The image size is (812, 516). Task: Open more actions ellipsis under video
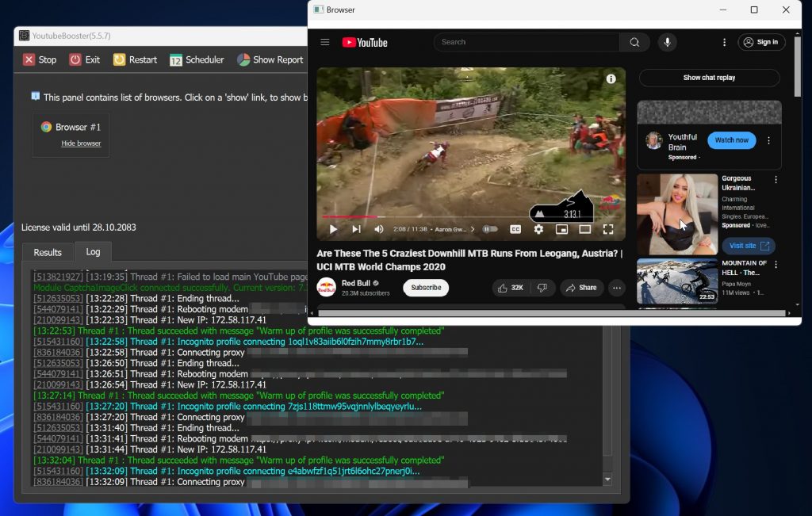pyautogui.click(x=616, y=288)
